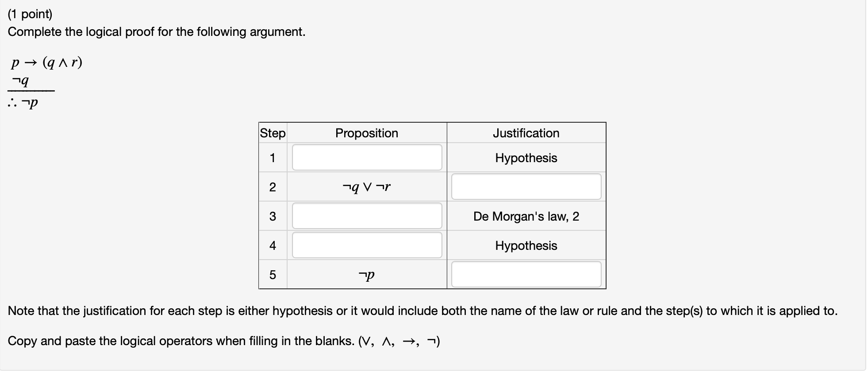Click the step 4 proposition input box
Image resolution: width=868 pixels, height=373 pixels.
click(367, 245)
